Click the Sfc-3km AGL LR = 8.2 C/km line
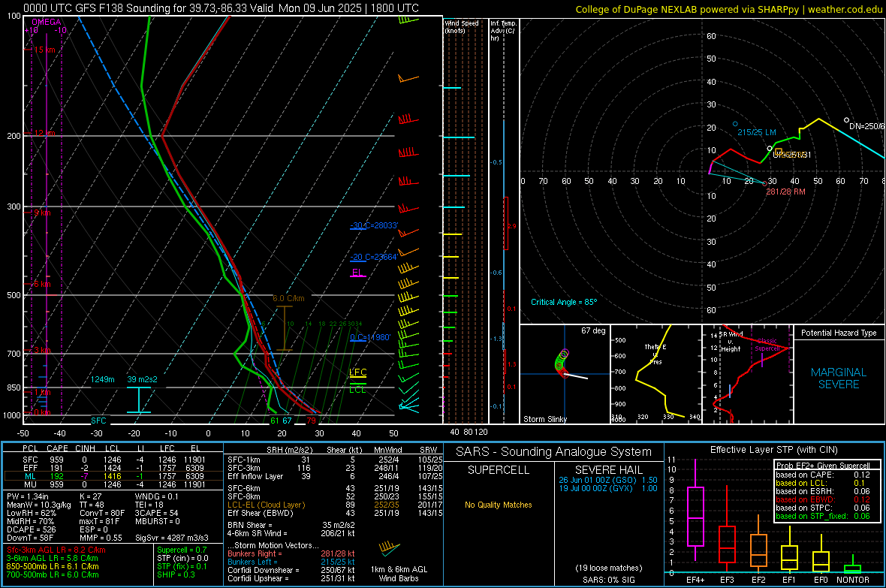 point(56,550)
